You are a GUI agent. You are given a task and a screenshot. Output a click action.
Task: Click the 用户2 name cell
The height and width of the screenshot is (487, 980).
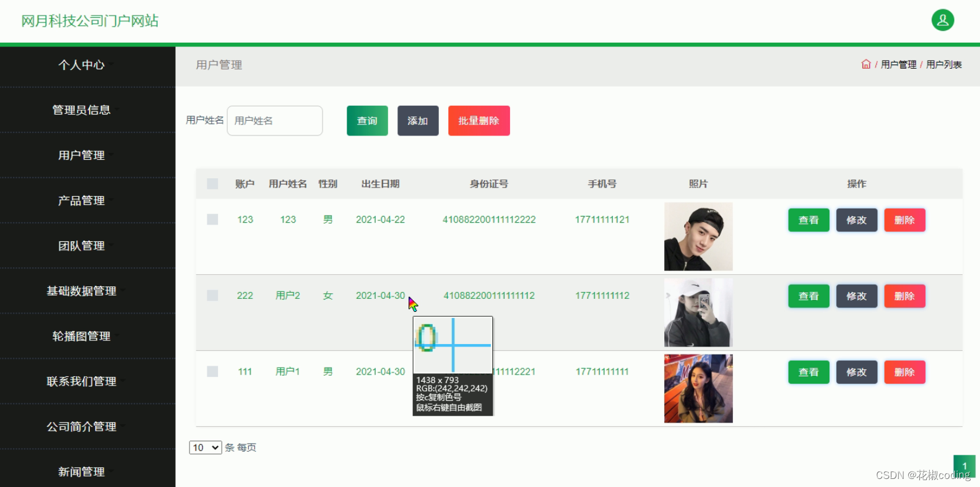[x=288, y=296]
